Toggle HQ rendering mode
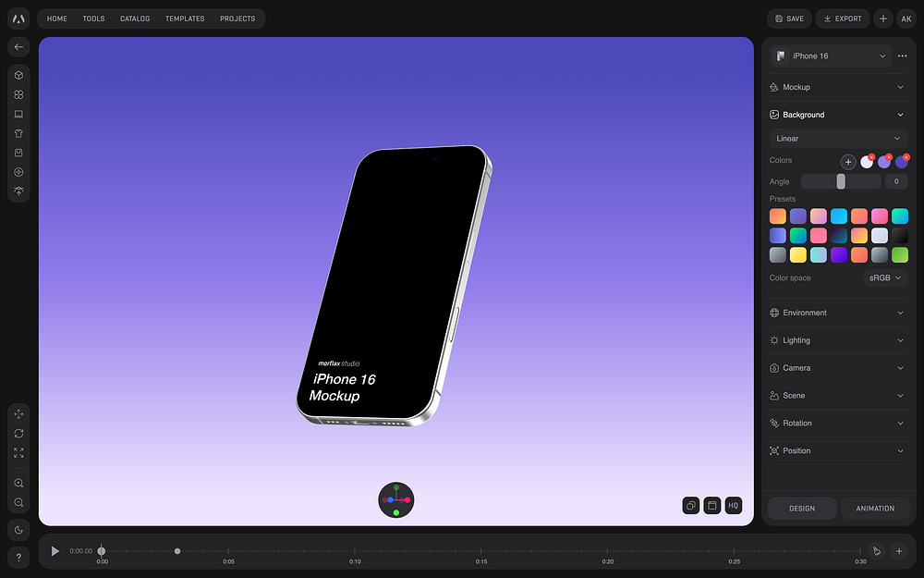 tap(733, 506)
